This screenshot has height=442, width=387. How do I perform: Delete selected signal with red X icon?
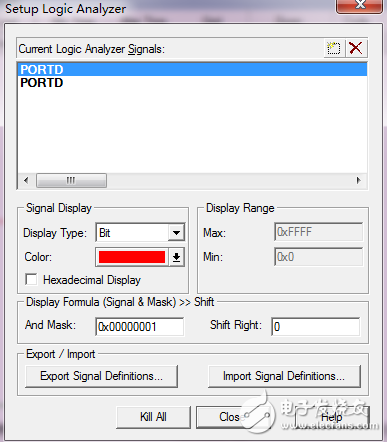[x=356, y=49]
